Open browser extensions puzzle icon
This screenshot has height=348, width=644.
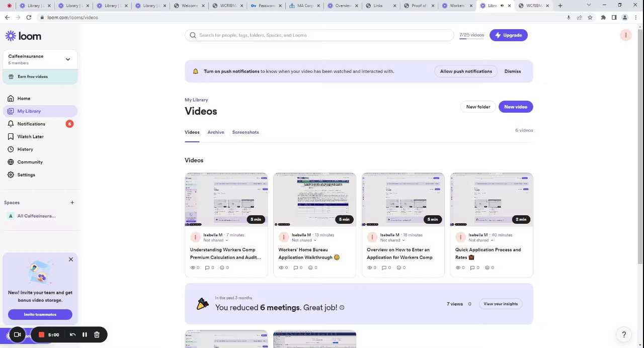point(603,17)
